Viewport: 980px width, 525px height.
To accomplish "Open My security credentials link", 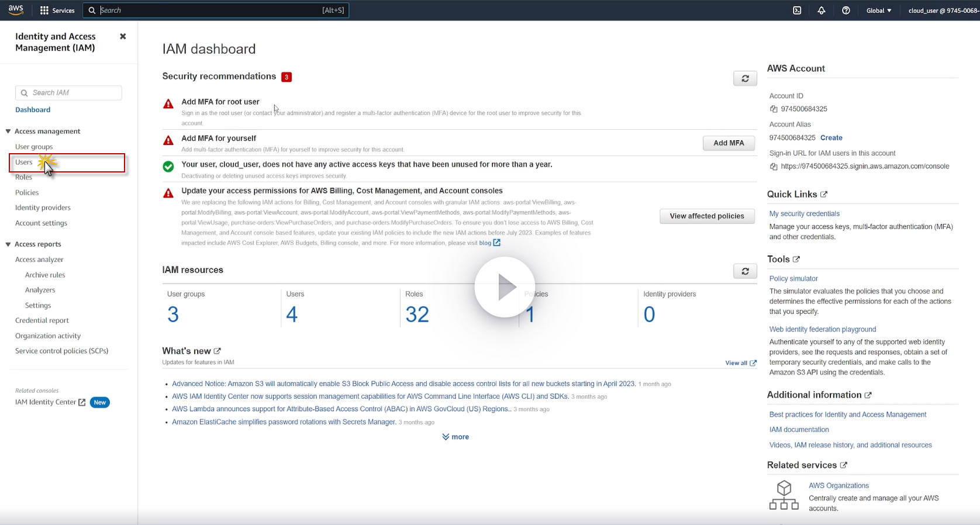I will pyautogui.click(x=805, y=214).
